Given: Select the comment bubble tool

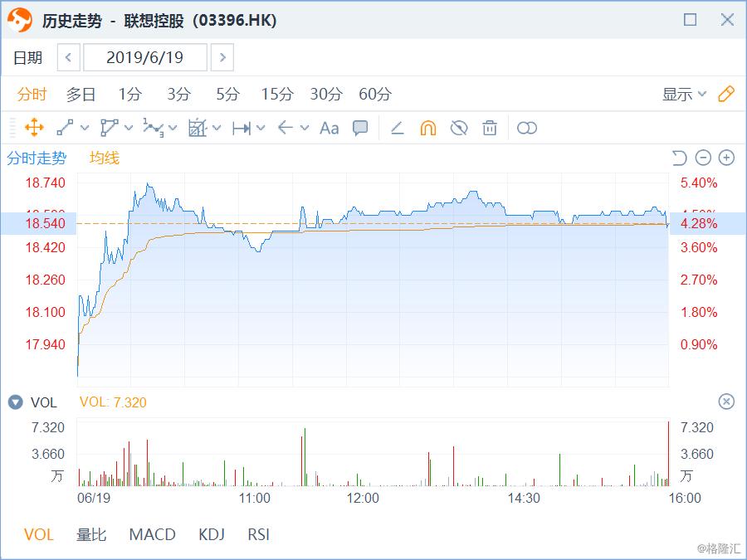Looking at the screenshot, I should pos(360,128).
